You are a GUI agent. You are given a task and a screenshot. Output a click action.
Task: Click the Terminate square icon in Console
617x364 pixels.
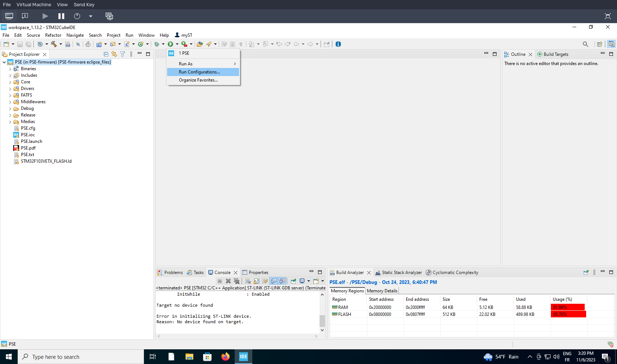[x=220, y=281]
